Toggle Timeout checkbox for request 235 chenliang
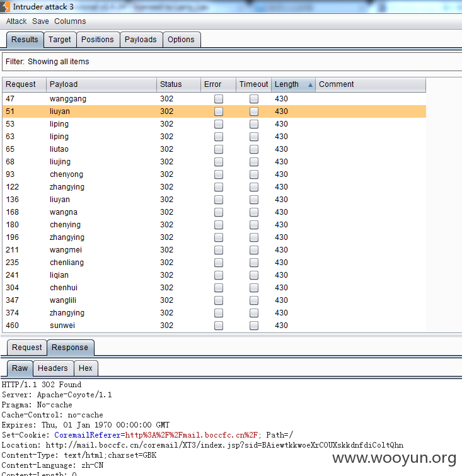 pyautogui.click(x=254, y=263)
